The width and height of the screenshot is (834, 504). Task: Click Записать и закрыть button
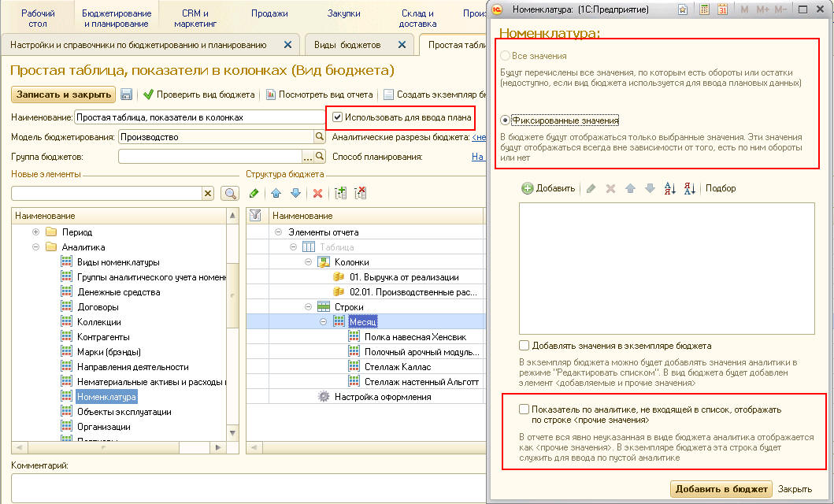63,94
